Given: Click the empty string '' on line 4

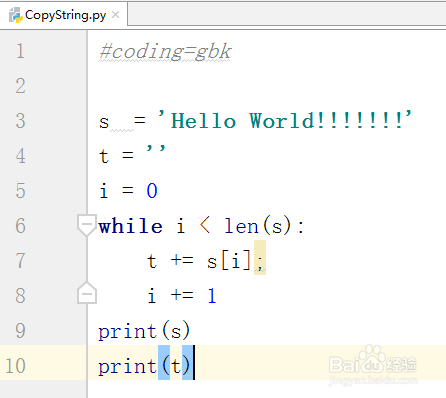Looking at the screenshot, I should (156, 149).
